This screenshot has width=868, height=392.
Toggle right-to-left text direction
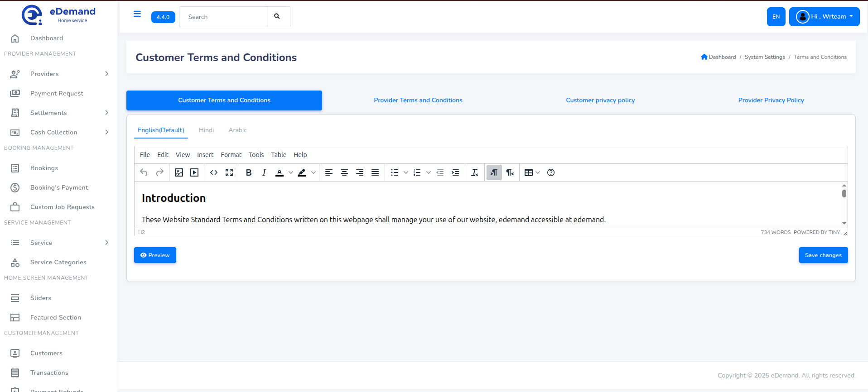(x=510, y=172)
